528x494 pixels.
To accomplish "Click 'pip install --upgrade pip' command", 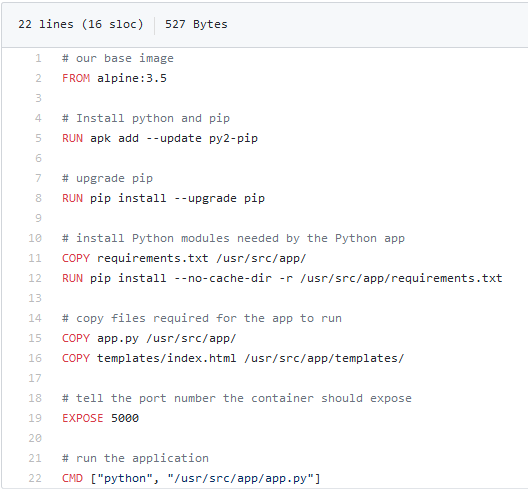I will [x=177, y=198].
